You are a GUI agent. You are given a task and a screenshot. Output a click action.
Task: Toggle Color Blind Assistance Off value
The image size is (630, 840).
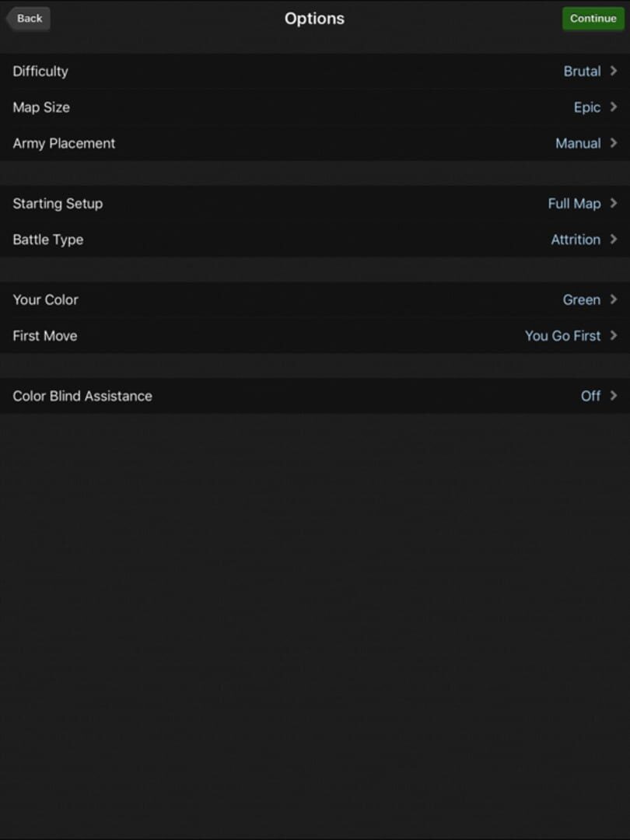point(590,396)
